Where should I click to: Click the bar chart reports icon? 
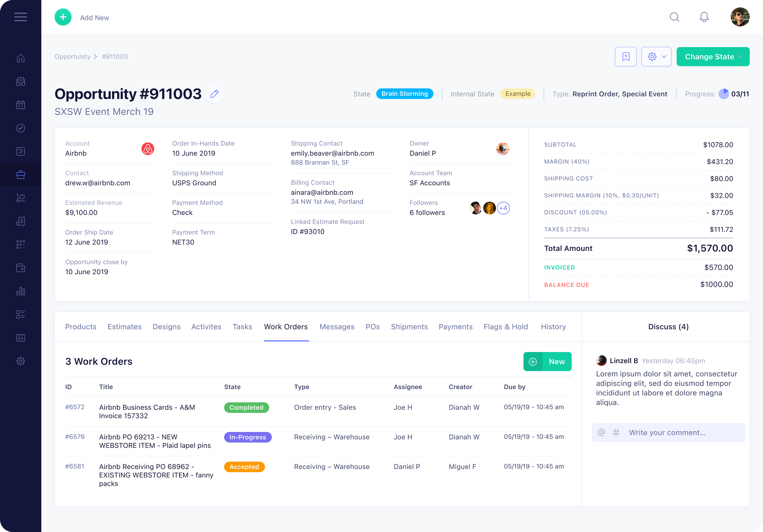tap(21, 291)
